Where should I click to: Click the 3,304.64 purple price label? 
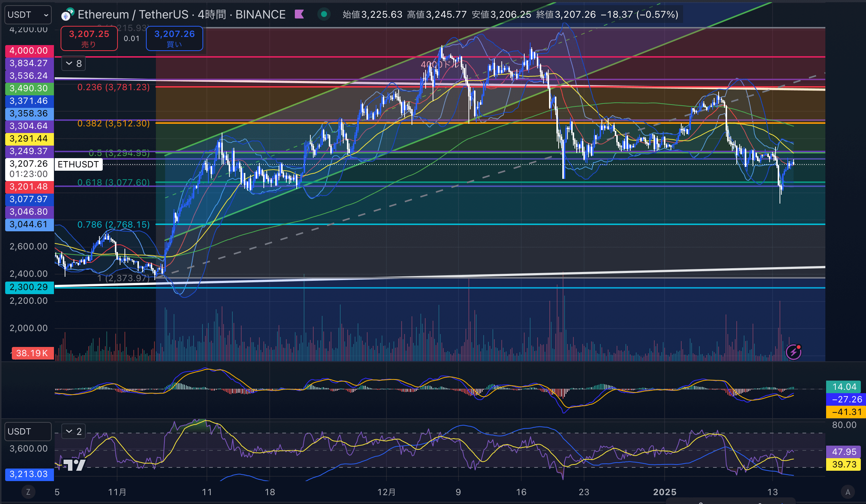[29, 126]
